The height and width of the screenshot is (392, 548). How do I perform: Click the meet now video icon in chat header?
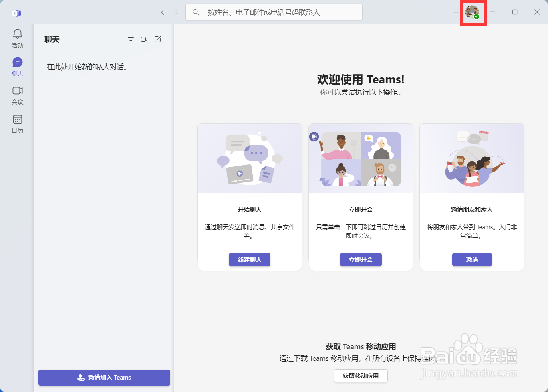pos(144,39)
